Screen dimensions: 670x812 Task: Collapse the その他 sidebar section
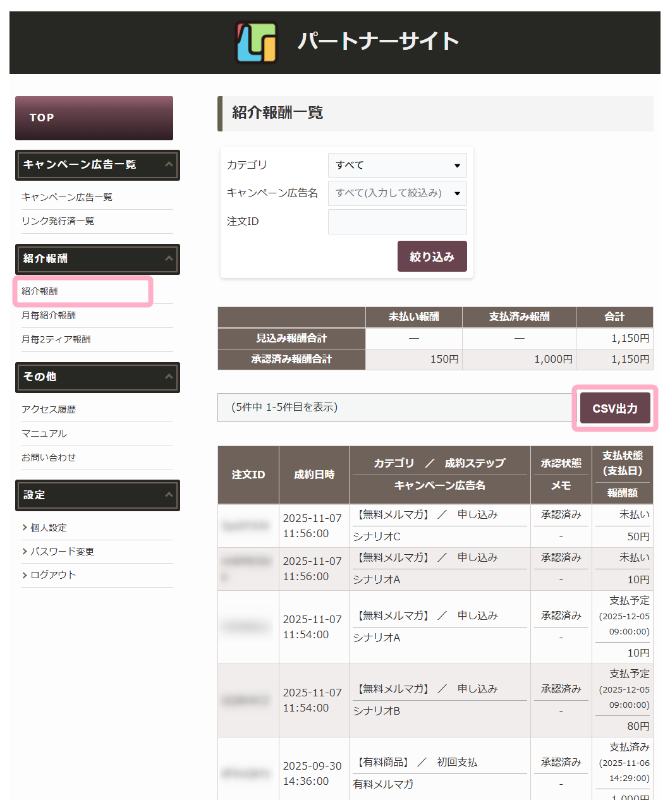[x=168, y=377]
